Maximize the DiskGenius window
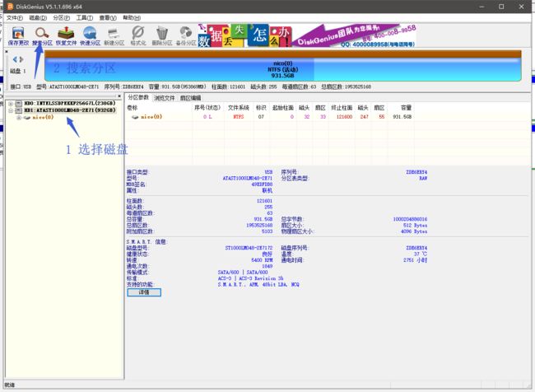The height and width of the screenshot is (392, 535). point(501,7)
